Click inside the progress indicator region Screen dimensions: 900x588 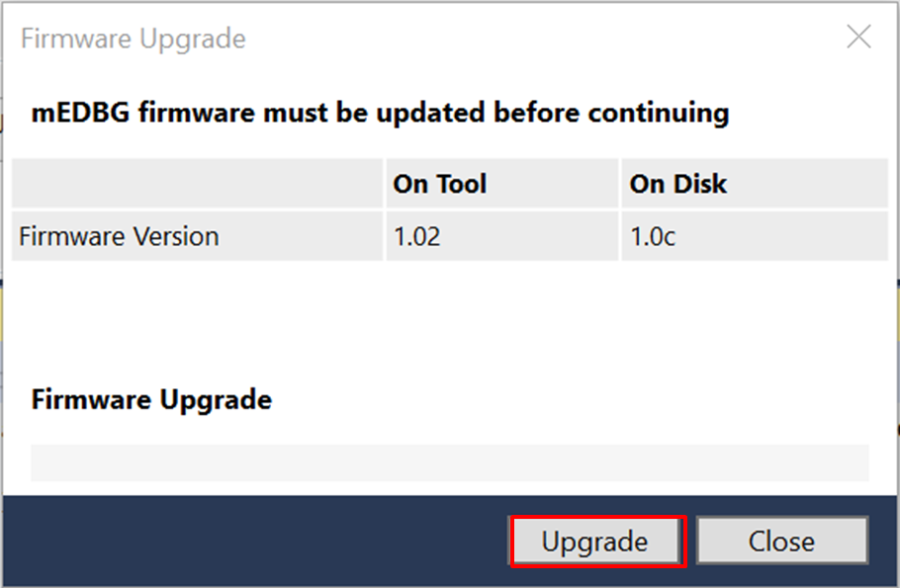tap(450, 462)
